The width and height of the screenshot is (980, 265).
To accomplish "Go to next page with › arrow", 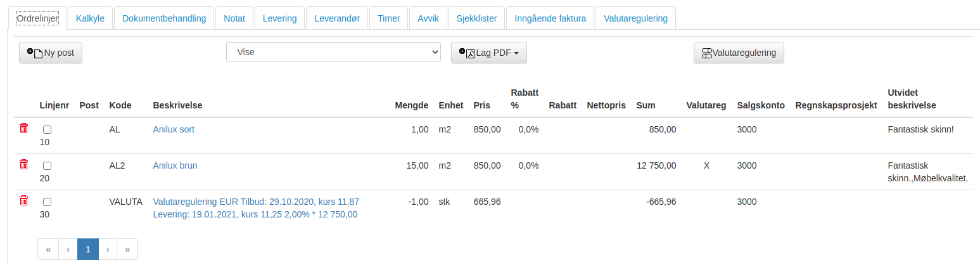I will click(x=108, y=249).
